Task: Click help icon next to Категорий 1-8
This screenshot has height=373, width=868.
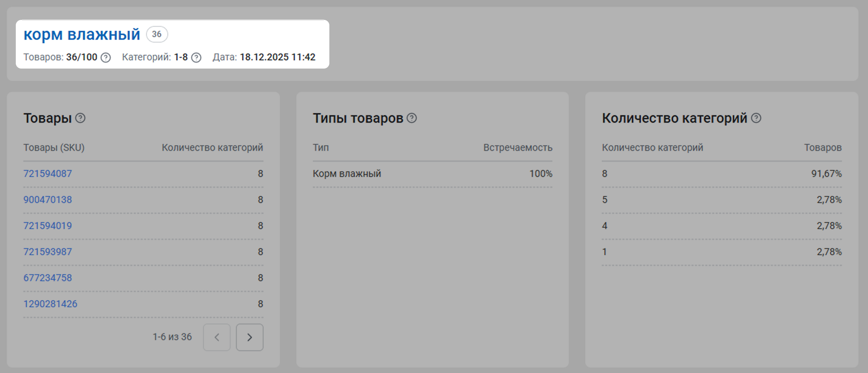Action: (x=196, y=58)
